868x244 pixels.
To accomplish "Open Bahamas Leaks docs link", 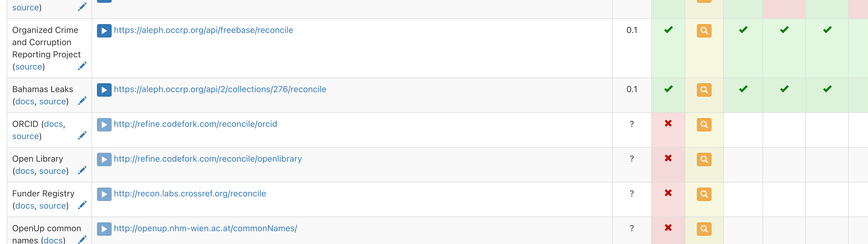I will pyautogui.click(x=25, y=102).
